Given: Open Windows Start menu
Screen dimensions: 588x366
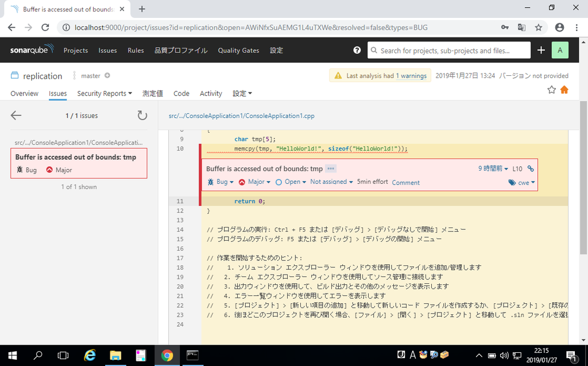Looking at the screenshot, I should click(x=13, y=355).
